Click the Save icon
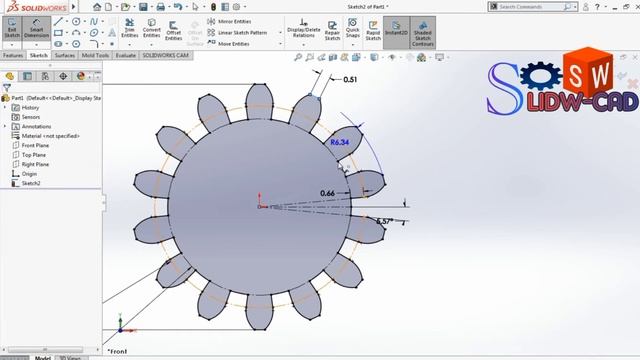Screen dimensions: 640x360 (x=143, y=7)
